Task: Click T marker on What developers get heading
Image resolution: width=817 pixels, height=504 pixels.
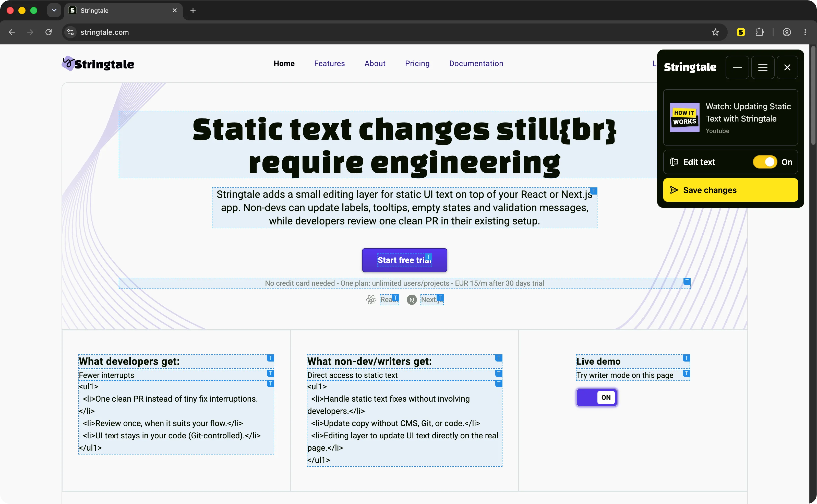Action: click(270, 358)
